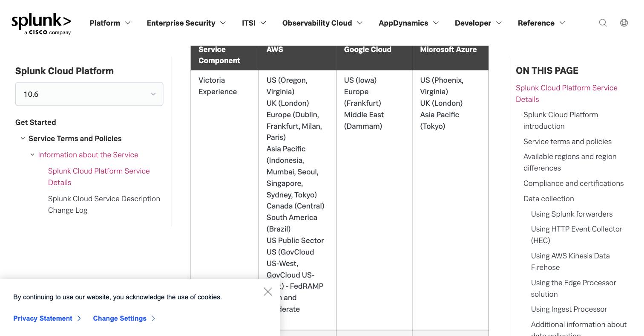Jump to Splunk Cloud Platform introduction
Image resolution: width=644 pixels, height=336 pixels.
(561, 120)
